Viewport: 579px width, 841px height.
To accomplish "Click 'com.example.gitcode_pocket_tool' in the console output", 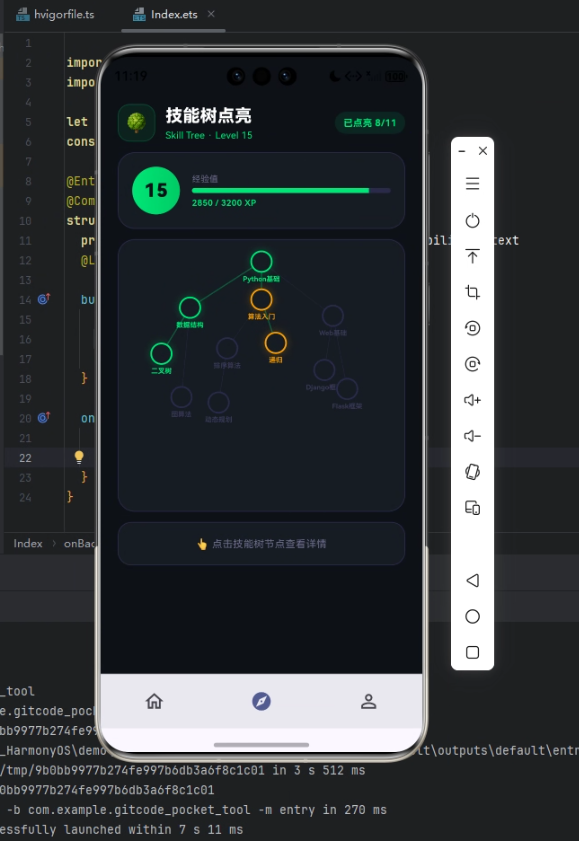I will [x=139, y=809].
